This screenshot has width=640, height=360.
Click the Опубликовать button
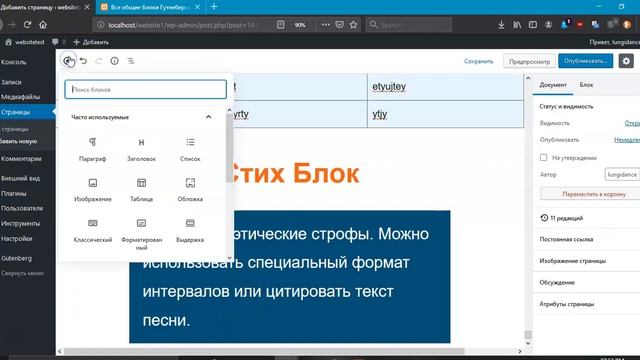coord(585,61)
